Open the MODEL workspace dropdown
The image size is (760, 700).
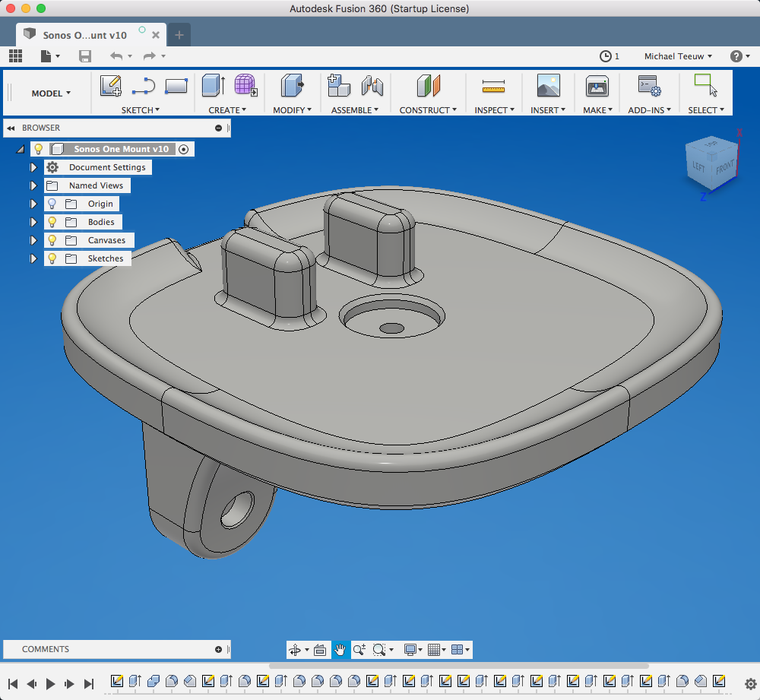point(51,93)
